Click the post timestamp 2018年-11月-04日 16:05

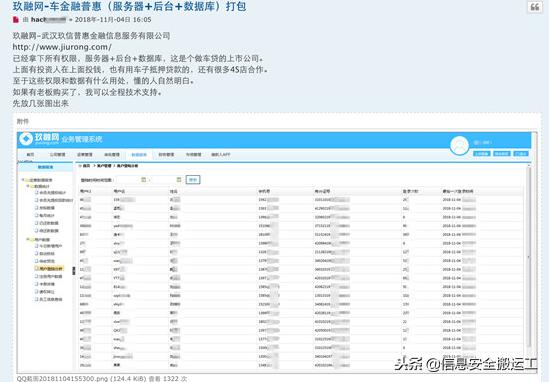coord(113,20)
